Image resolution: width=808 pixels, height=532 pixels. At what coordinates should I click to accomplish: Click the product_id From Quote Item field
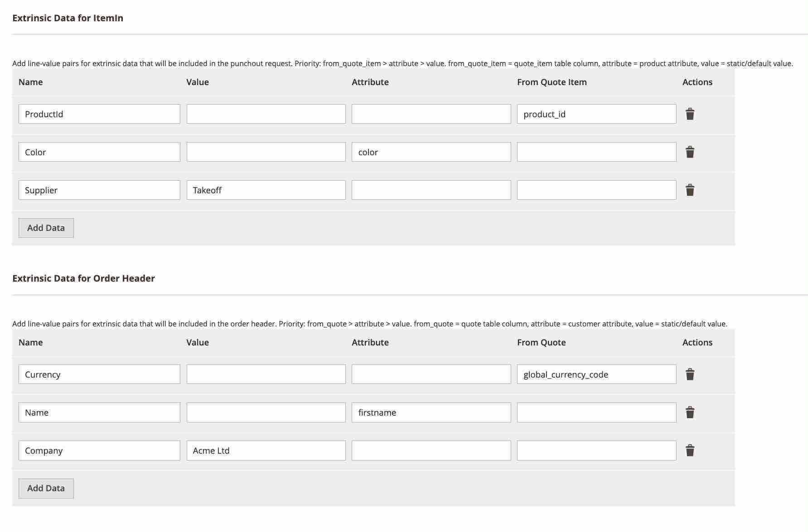[596, 114]
